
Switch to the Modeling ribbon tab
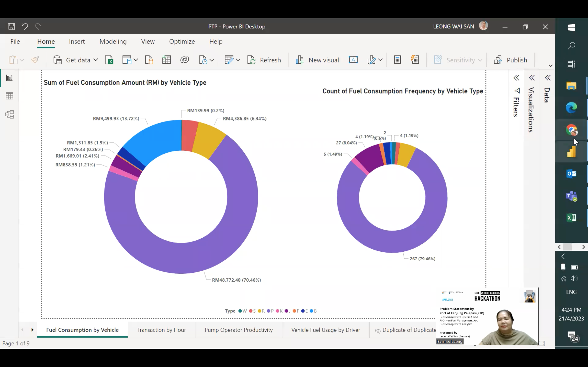[113, 41]
